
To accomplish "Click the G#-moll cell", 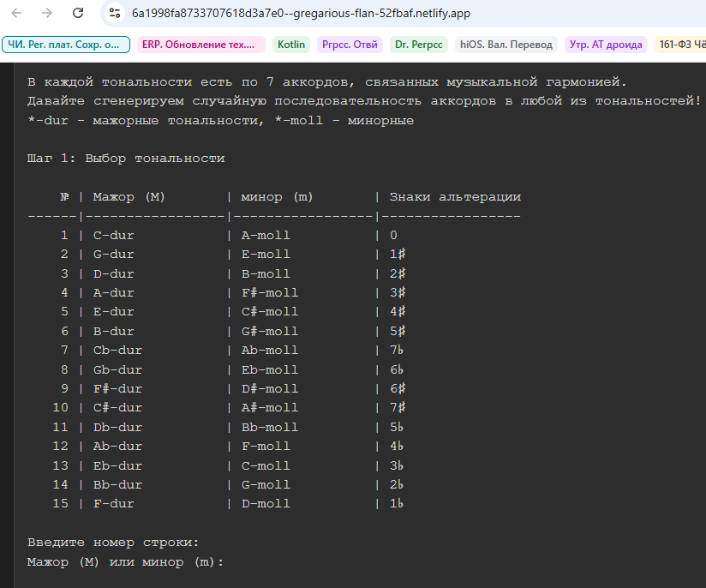I will 270,332.
